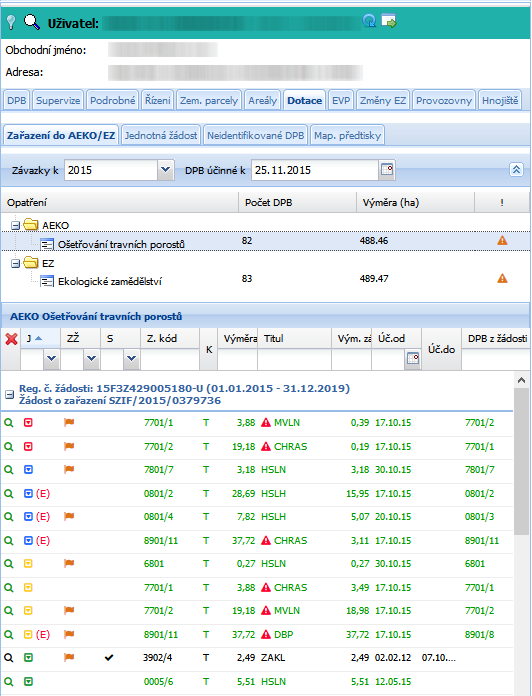
Task: Open the Závazky k year dropdown
Action: coord(166,170)
